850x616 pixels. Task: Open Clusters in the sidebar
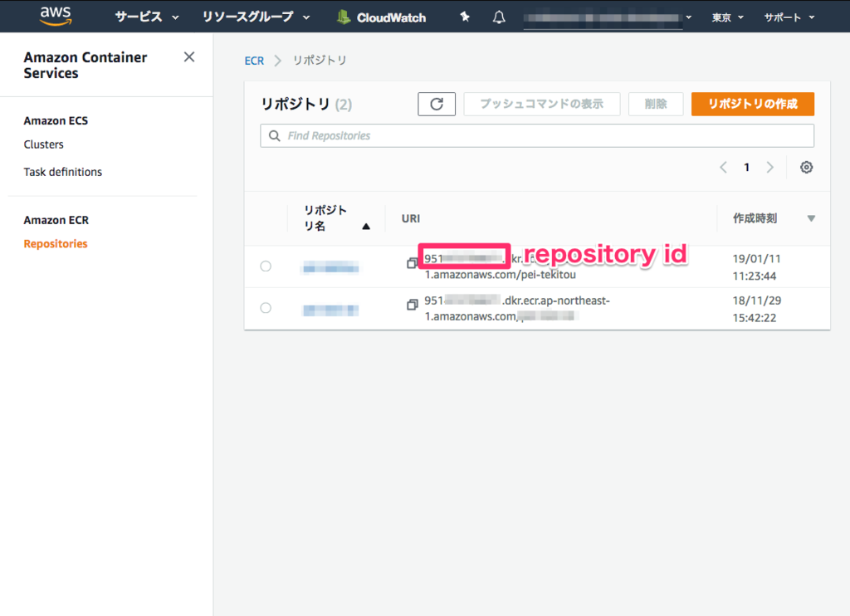click(43, 144)
